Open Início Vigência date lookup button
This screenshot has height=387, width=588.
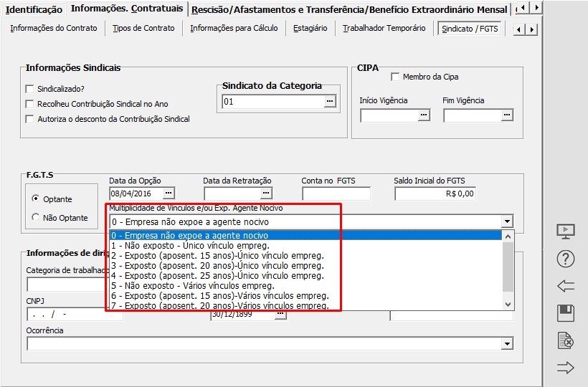(423, 115)
